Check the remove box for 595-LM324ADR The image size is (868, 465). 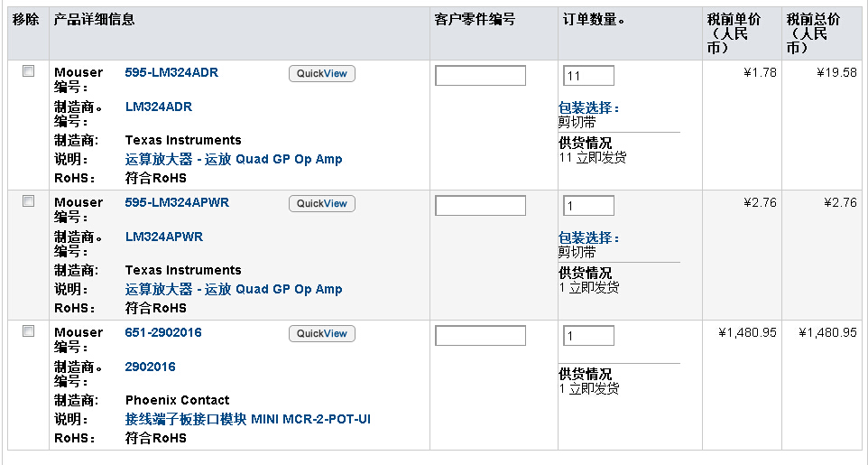point(28,71)
